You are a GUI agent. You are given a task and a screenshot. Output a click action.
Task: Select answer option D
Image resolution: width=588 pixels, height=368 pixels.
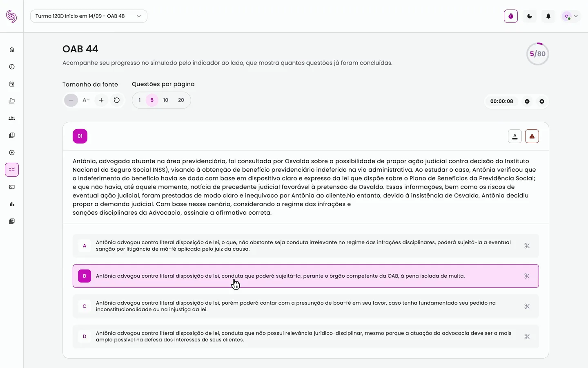306,337
